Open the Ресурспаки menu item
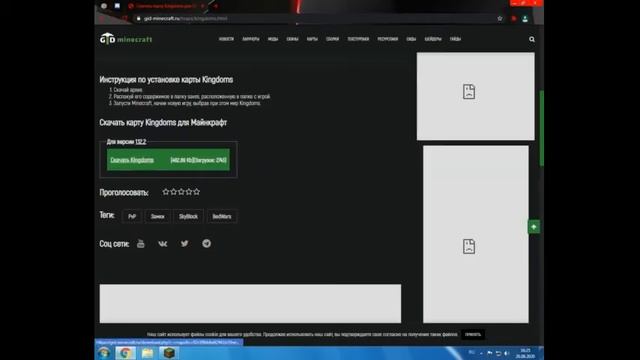 (388, 39)
